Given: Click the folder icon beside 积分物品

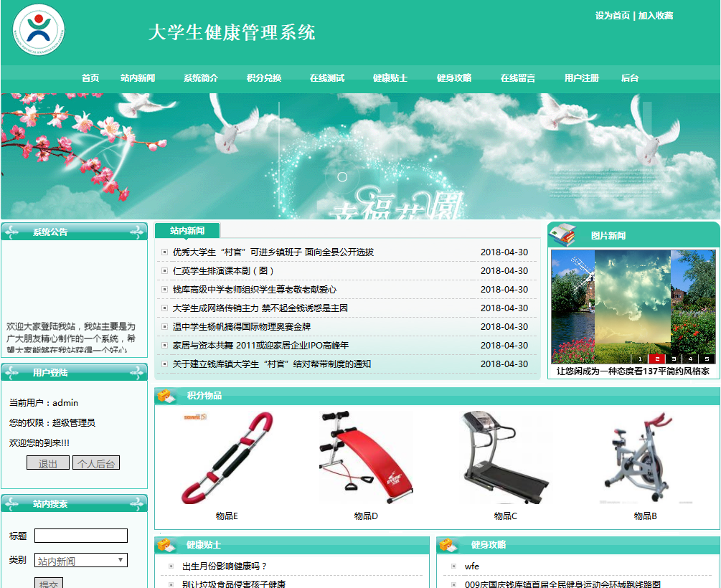Looking at the screenshot, I should tap(166, 396).
